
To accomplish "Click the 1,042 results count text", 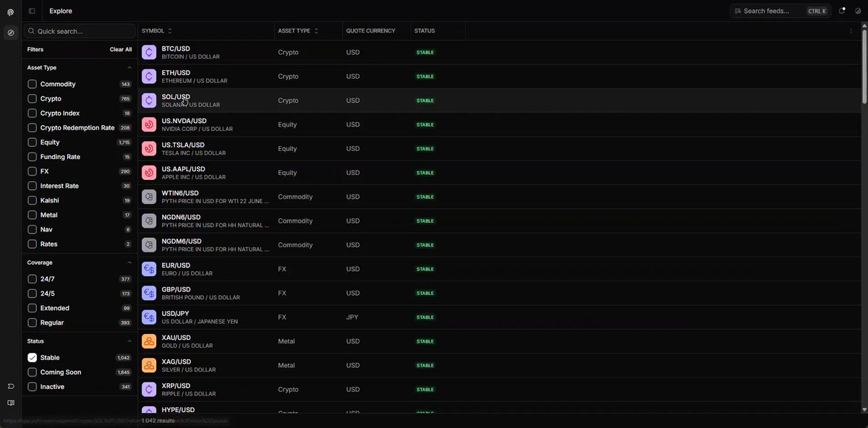I will [158, 421].
